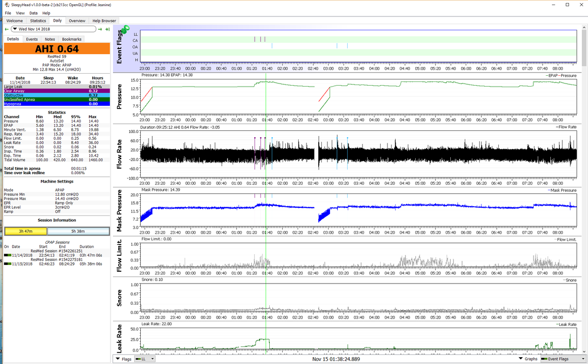Jump to most recent day arrow icon
588x364 pixels.
(x=107, y=29)
